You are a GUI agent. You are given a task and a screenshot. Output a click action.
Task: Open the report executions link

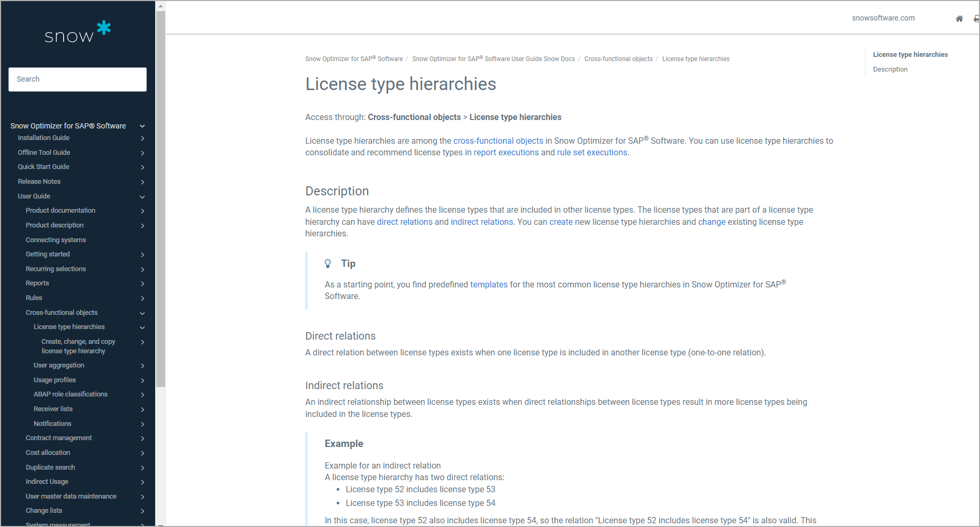(506, 153)
